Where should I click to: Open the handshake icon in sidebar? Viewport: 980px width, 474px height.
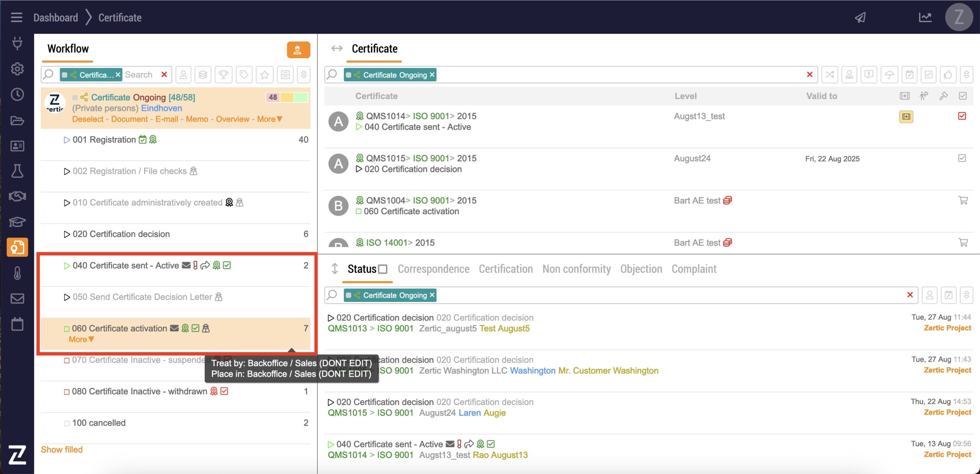coord(17,197)
